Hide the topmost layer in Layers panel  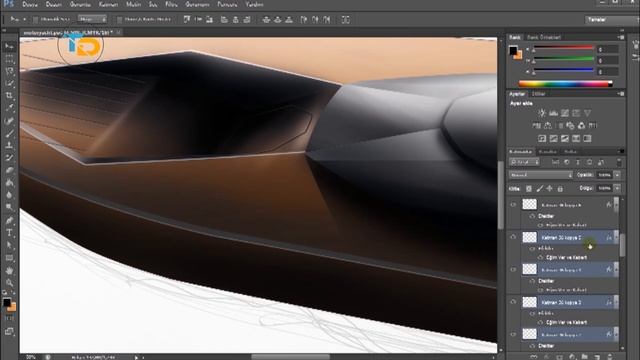513,204
